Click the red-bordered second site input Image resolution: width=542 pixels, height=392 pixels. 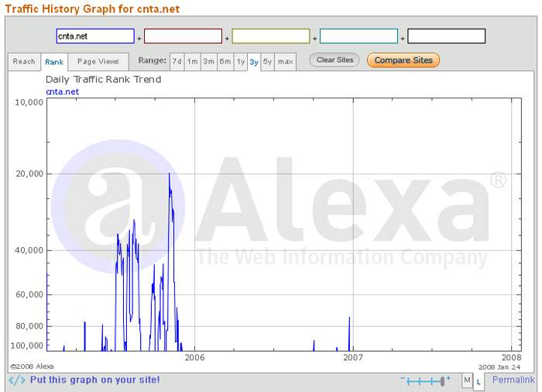pyautogui.click(x=183, y=36)
